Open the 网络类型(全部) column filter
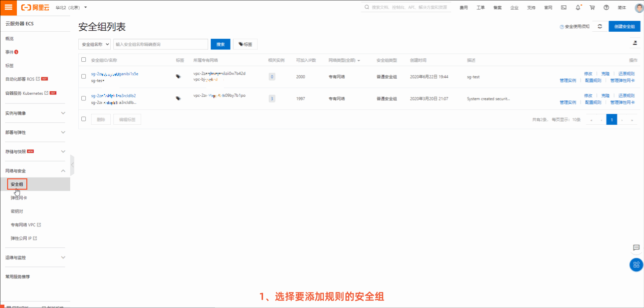The height and width of the screenshot is (308, 644). tap(343, 60)
